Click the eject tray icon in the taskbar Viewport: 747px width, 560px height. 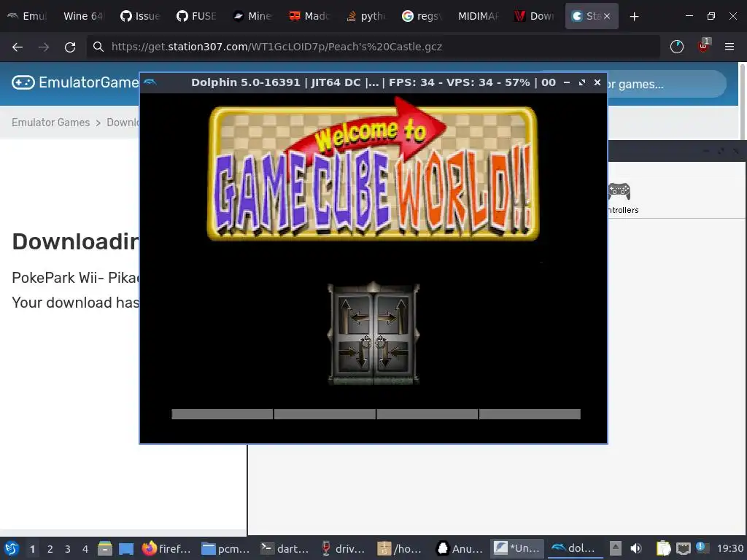(x=616, y=548)
